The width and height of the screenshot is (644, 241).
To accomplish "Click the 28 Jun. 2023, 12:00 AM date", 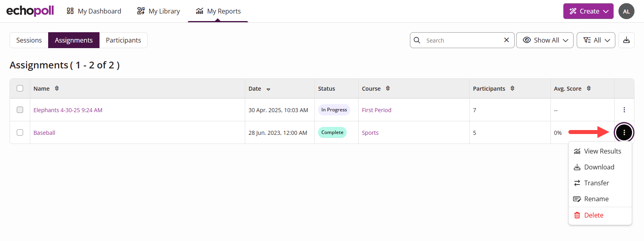I will click(278, 133).
